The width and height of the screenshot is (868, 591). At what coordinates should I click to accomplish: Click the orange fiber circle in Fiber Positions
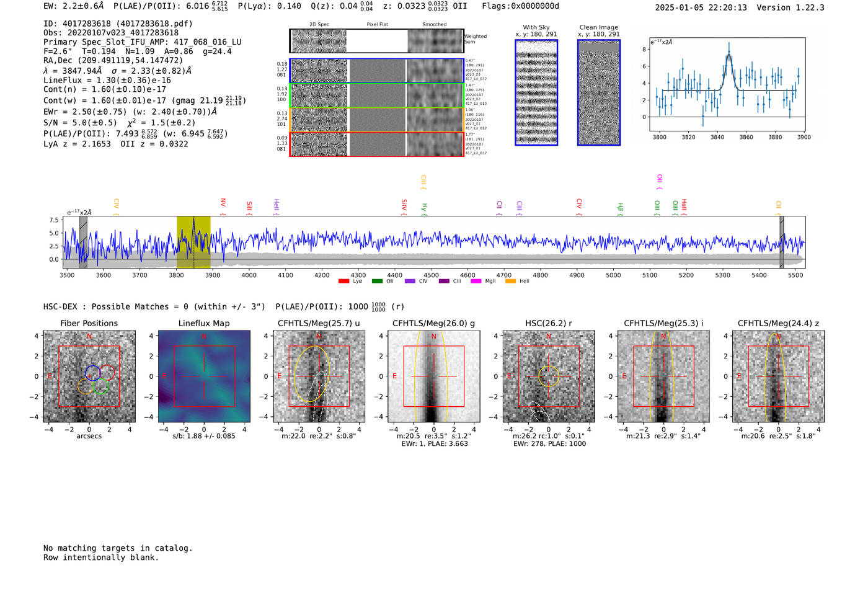pyautogui.click(x=86, y=386)
